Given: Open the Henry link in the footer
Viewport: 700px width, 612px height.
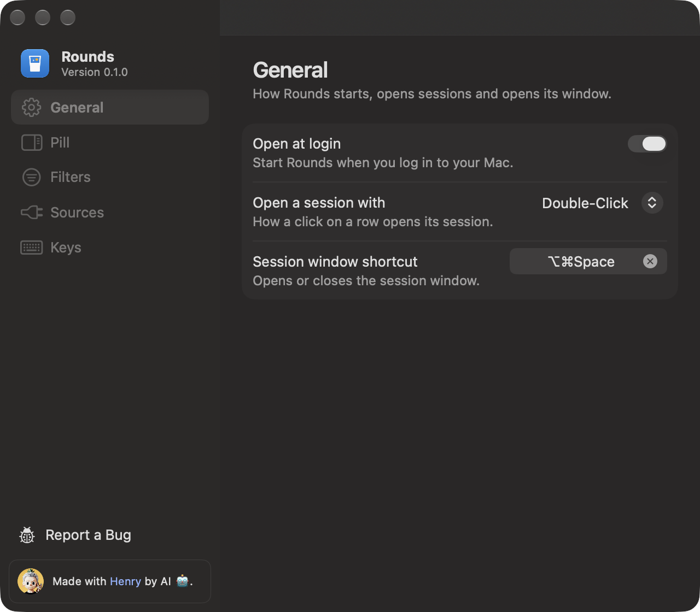Looking at the screenshot, I should click(125, 581).
